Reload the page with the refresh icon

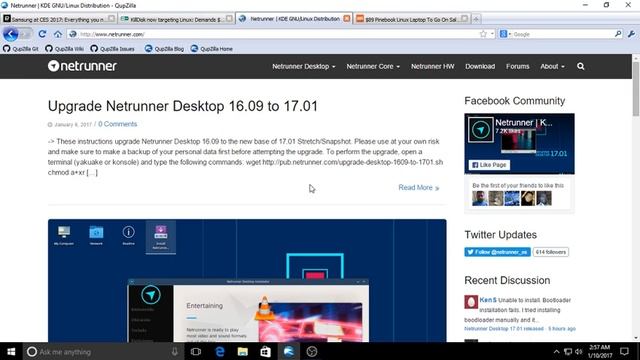click(42, 34)
